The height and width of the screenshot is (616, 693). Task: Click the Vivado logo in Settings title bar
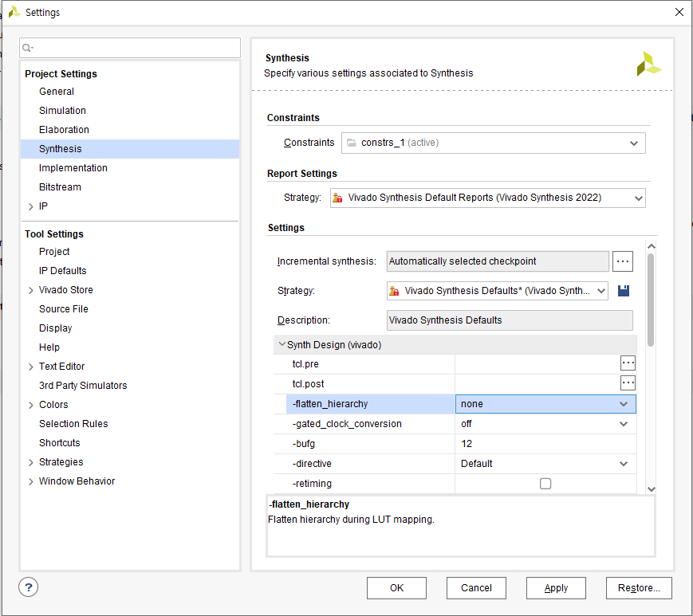14,12
